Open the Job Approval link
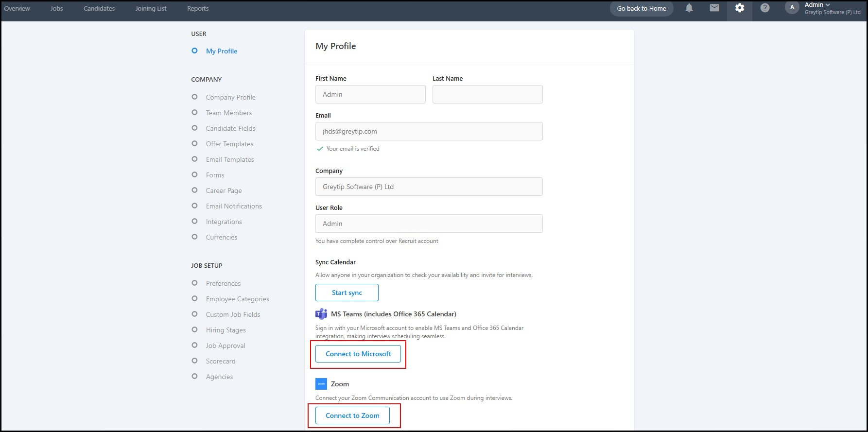 (x=226, y=346)
